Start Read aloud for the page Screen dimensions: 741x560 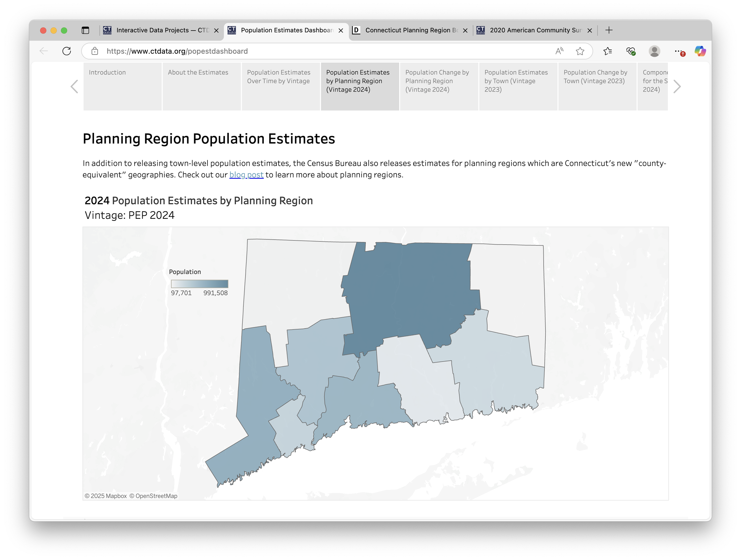point(559,51)
